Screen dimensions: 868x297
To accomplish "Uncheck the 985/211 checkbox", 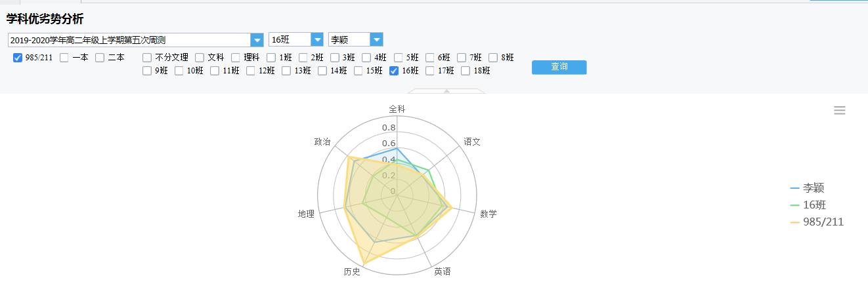I will 18,58.
